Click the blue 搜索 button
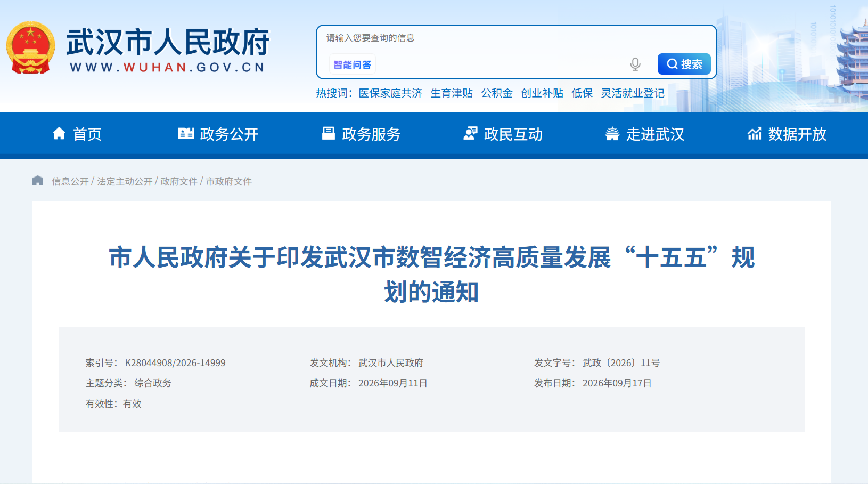Viewport: 868px width, 484px height. (x=684, y=64)
